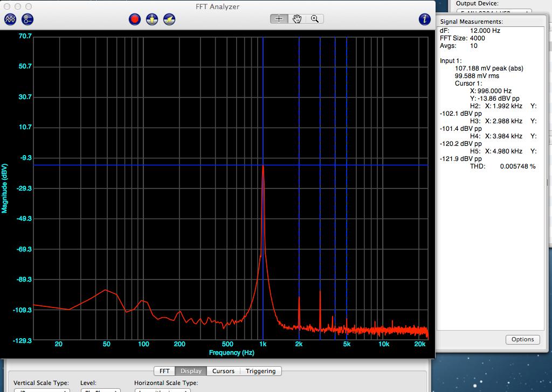Viewport: 552px width, 392px height.
Task: Open the Triggering tab
Action: click(260, 371)
